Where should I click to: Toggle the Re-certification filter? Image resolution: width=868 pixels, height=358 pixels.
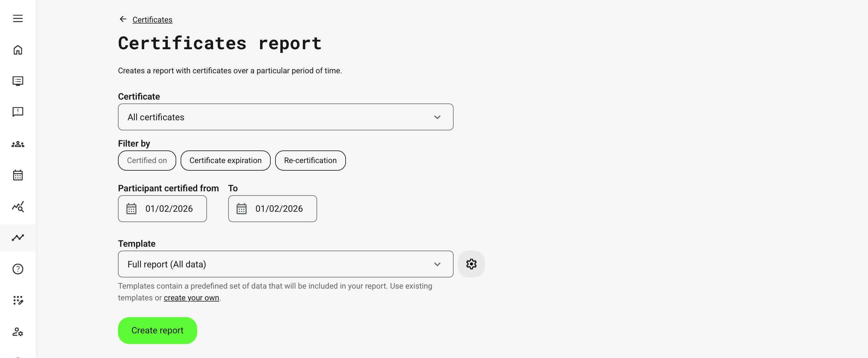310,161
